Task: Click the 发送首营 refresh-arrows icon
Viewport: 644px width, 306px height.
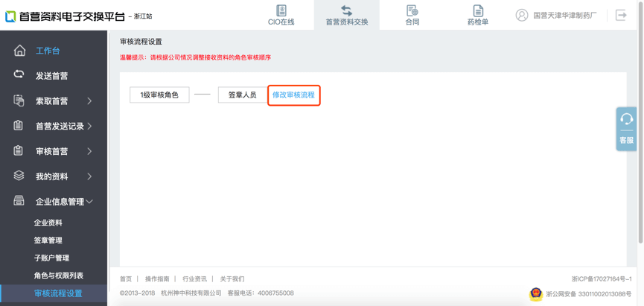Action: 19,74
